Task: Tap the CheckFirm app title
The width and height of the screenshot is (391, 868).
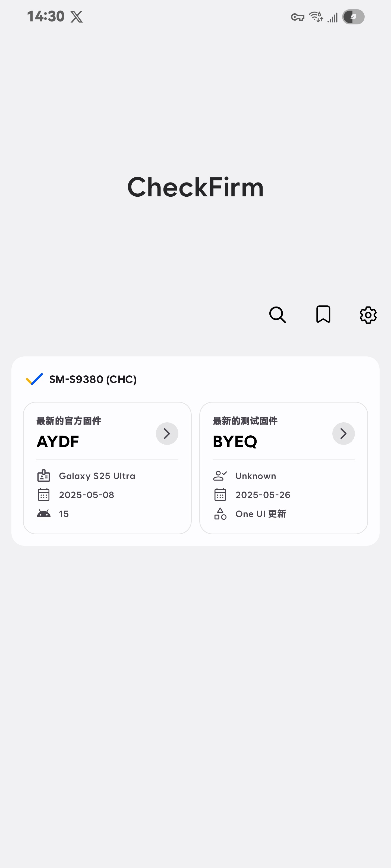Action: click(195, 187)
